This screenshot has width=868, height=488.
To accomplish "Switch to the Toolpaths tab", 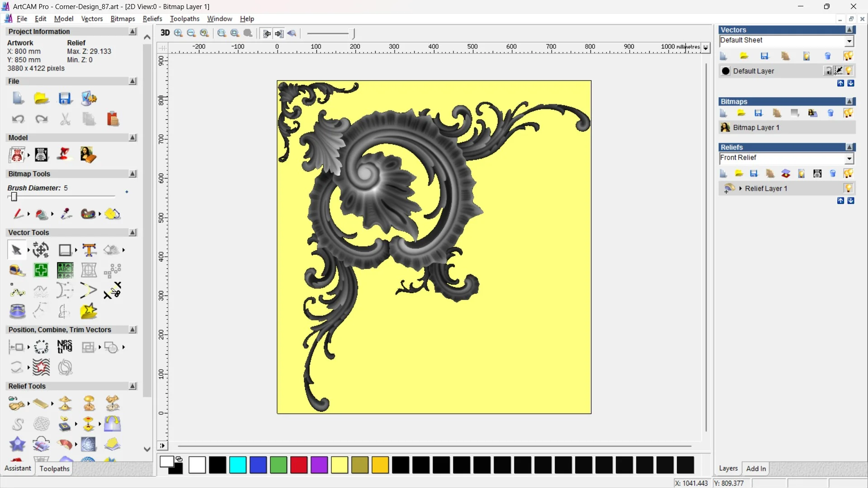I will pyautogui.click(x=54, y=469).
